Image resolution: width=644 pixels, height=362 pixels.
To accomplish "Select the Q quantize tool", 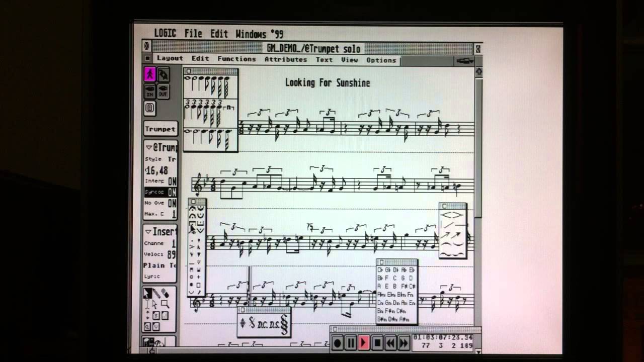I will 147,326.
